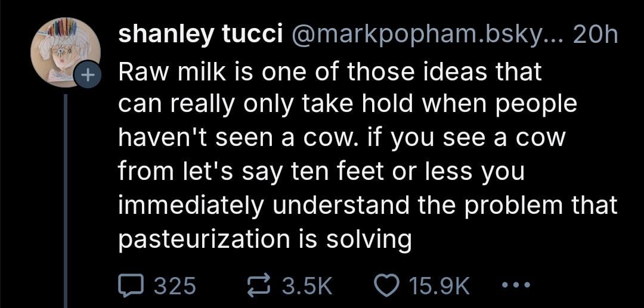
Task: Click the line "immediately understand the problem that"
Action: (x=368, y=206)
